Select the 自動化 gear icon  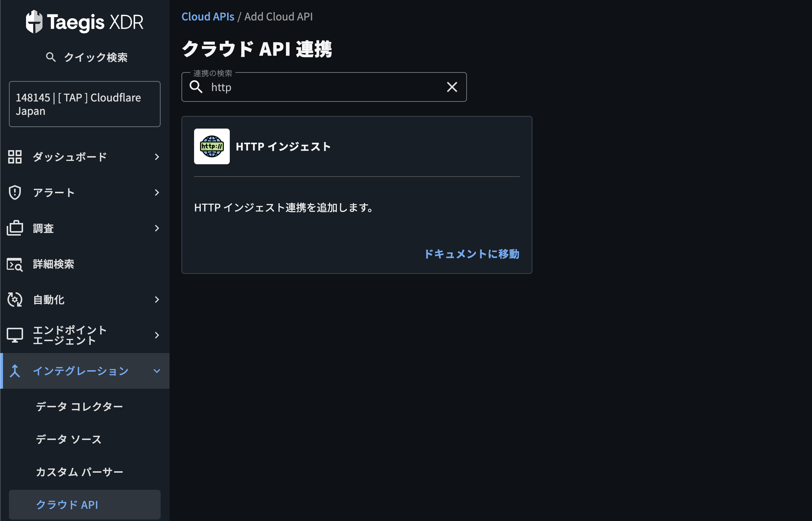click(x=15, y=300)
